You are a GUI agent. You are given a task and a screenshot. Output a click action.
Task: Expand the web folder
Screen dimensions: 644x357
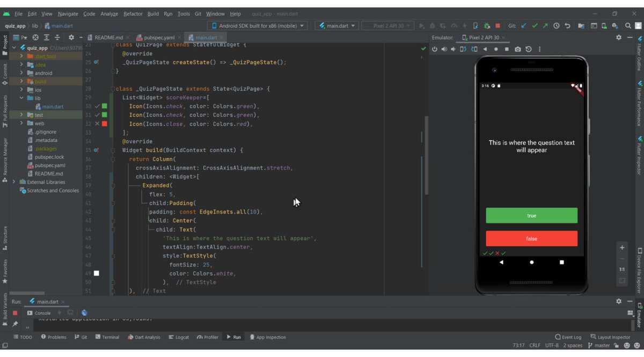(21, 123)
